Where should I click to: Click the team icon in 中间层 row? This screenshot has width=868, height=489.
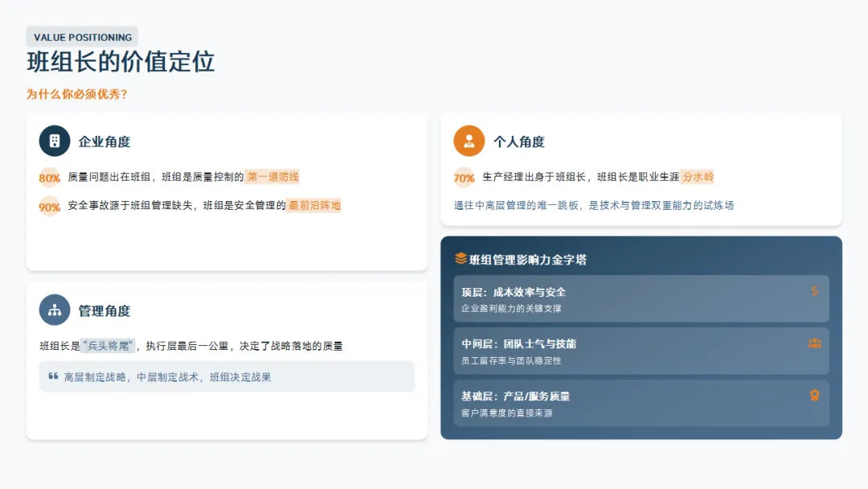point(814,343)
